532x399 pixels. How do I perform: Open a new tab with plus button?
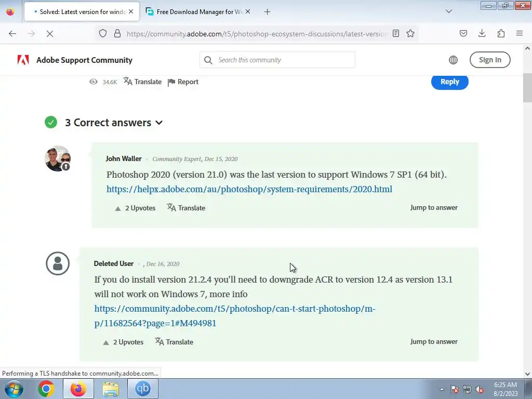tap(268, 12)
